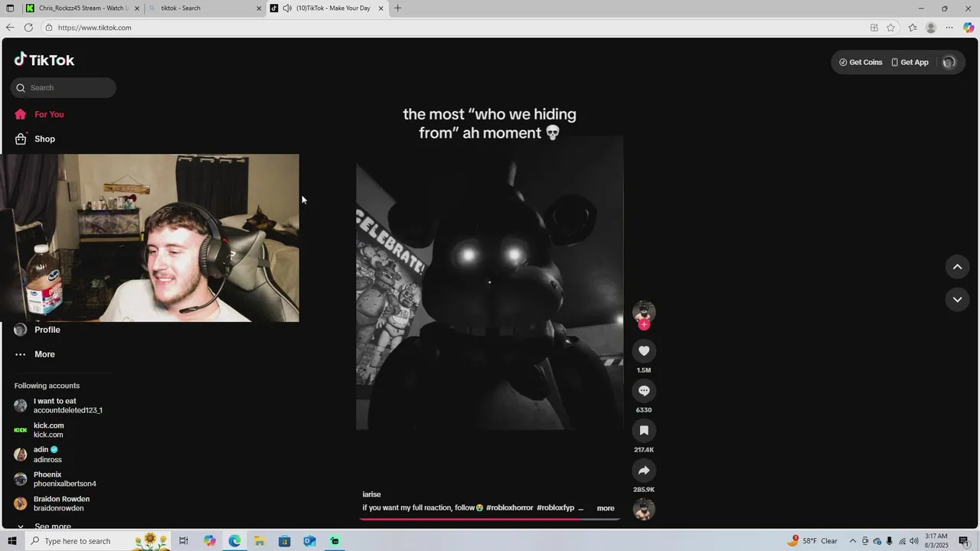Show hidden system tray icons
The width and height of the screenshot is (980, 551).
click(853, 541)
